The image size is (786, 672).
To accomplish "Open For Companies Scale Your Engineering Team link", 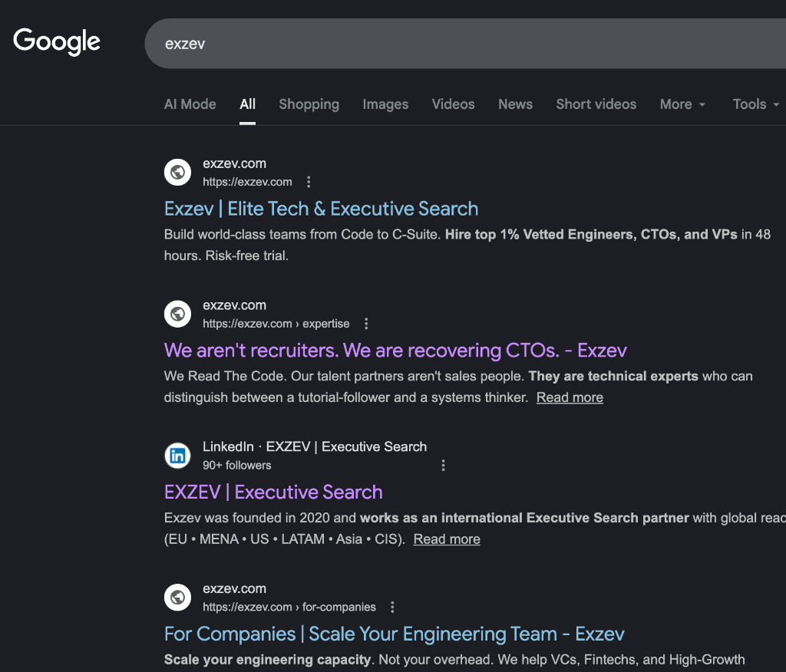I will pos(394,634).
